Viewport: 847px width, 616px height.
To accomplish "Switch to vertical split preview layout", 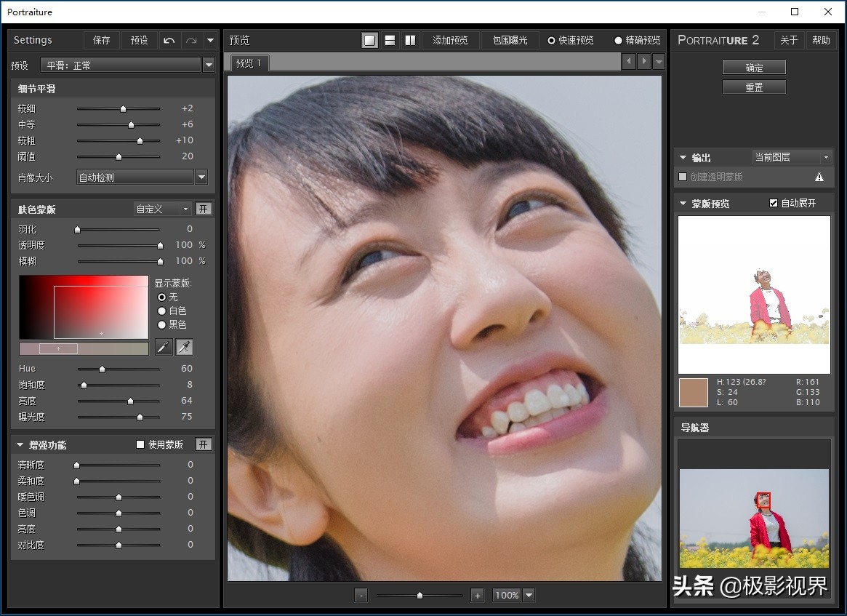I will coord(410,41).
